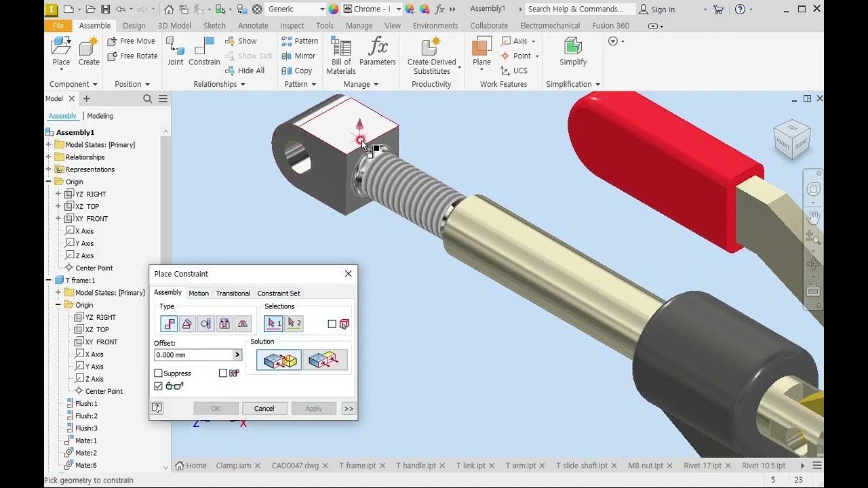This screenshot has height=488, width=868.
Task: Click the Hide All relationships tool
Action: coord(245,70)
